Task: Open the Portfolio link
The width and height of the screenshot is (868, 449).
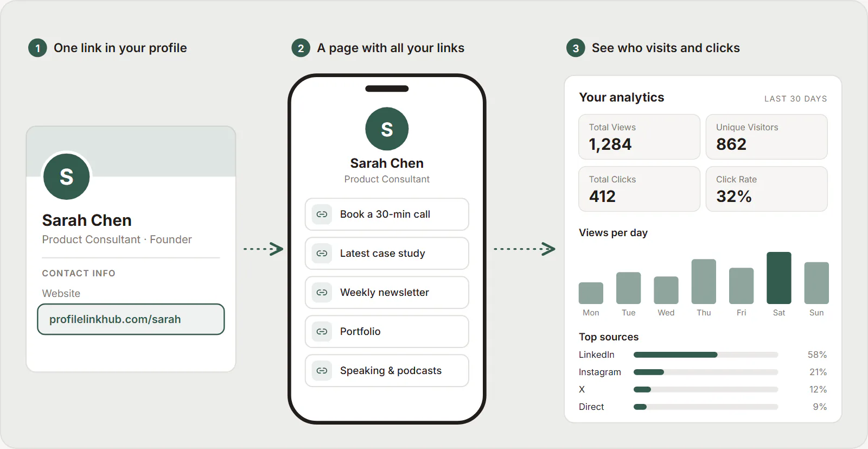Action: click(387, 332)
